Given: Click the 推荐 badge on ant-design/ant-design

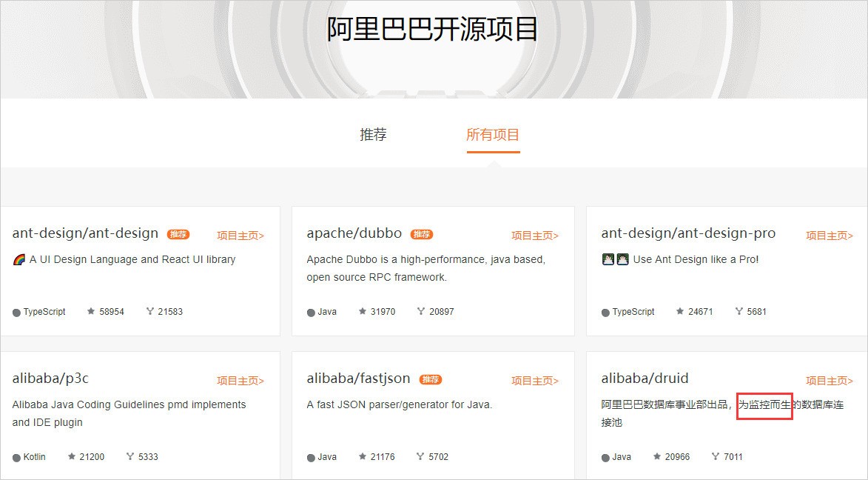Looking at the screenshot, I should tap(178, 235).
